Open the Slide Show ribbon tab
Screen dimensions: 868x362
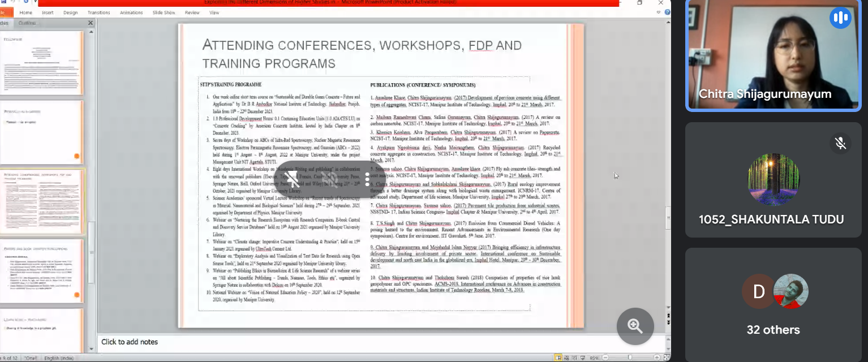pyautogui.click(x=164, y=12)
